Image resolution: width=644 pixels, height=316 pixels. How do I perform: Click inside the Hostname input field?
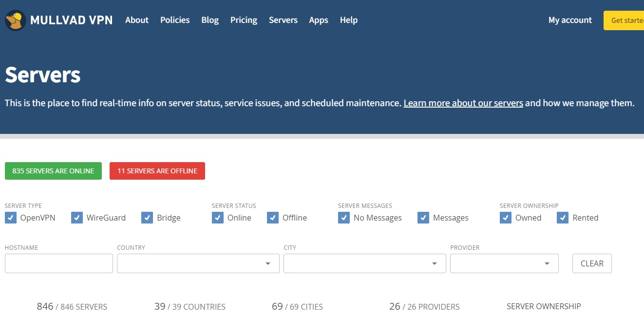[x=58, y=263]
